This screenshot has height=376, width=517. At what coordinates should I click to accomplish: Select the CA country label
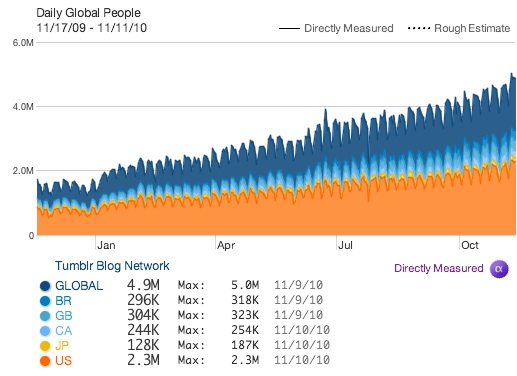[64, 331]
